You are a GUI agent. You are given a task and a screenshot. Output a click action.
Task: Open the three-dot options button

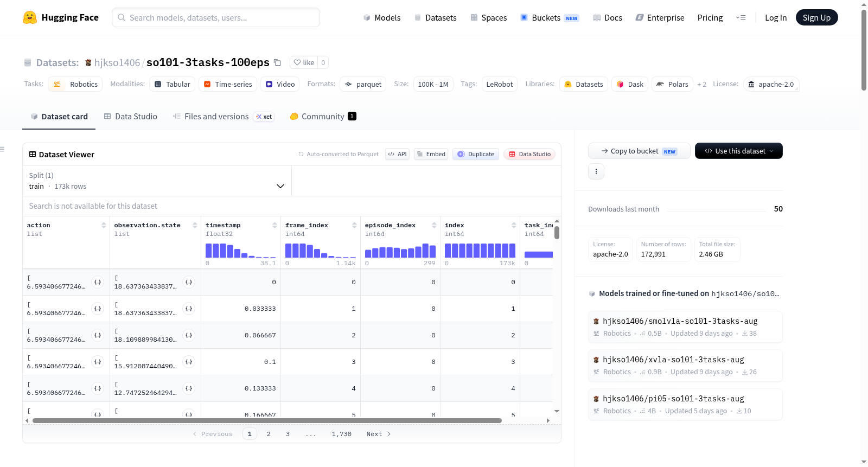click(x=596, y=171)
